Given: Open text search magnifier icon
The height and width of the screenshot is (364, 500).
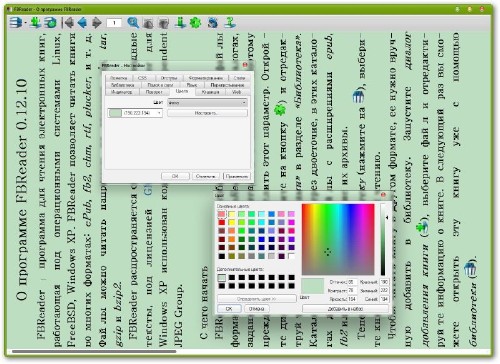Looking at the screenshot, I should [133, 23].
